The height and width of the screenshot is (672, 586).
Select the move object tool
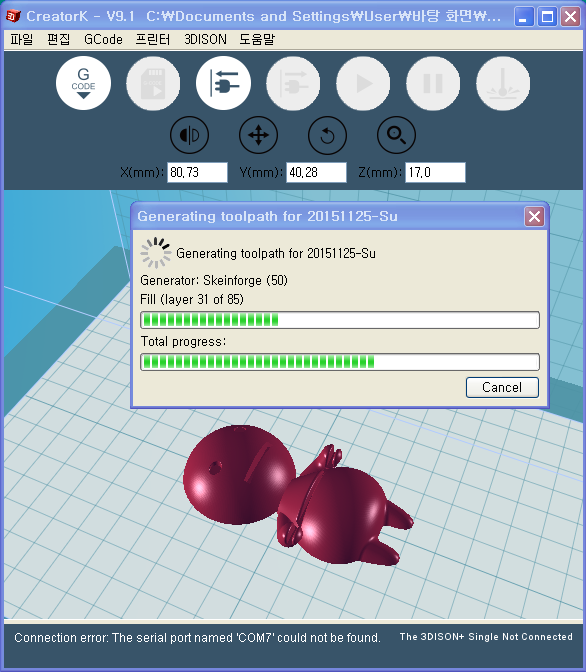(258, 135)
